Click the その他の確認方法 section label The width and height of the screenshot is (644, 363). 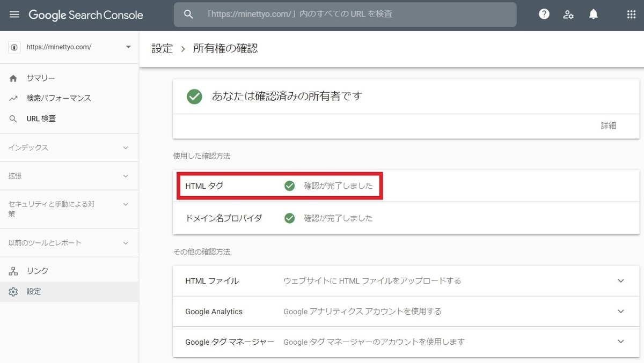202,251
